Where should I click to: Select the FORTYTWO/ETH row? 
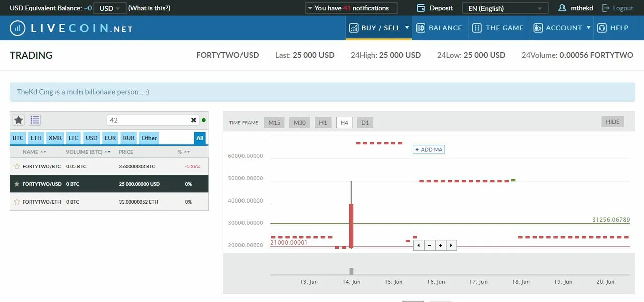coord(109,202)
